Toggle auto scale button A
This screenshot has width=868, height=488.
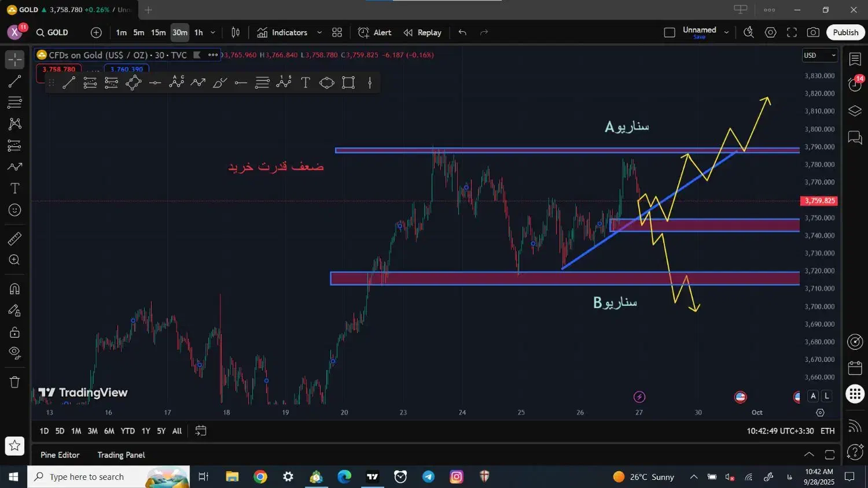tap(813, 396)
